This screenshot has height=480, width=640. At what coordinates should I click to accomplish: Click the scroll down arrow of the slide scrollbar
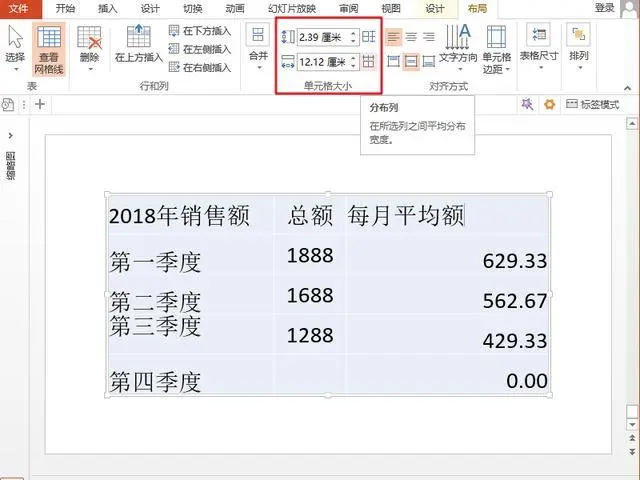point(632,425)
